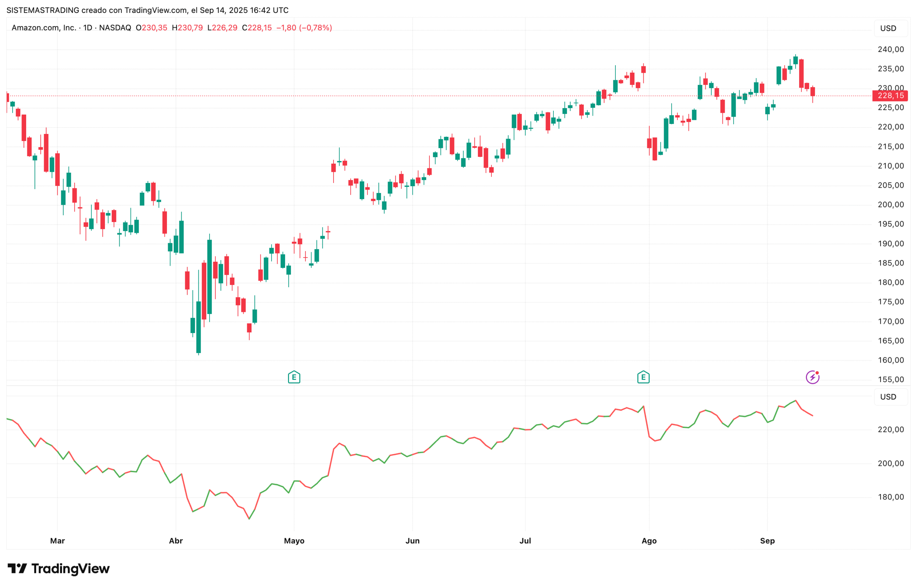Open the USD currency selector on the main chart

(888, 28)
